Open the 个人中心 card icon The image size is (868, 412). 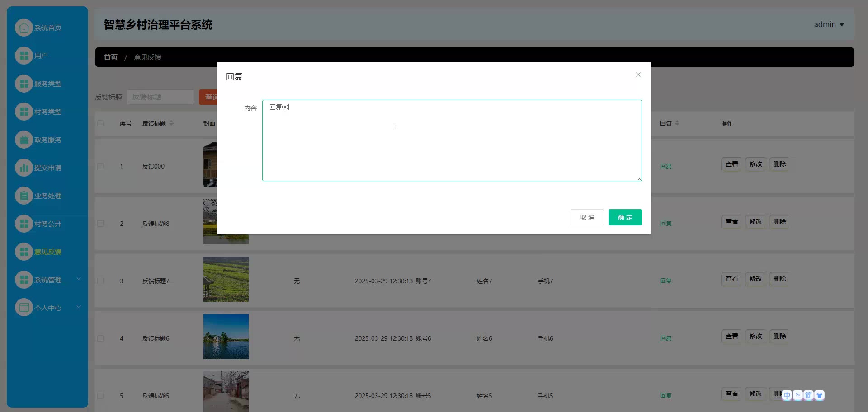coord(24,308)
